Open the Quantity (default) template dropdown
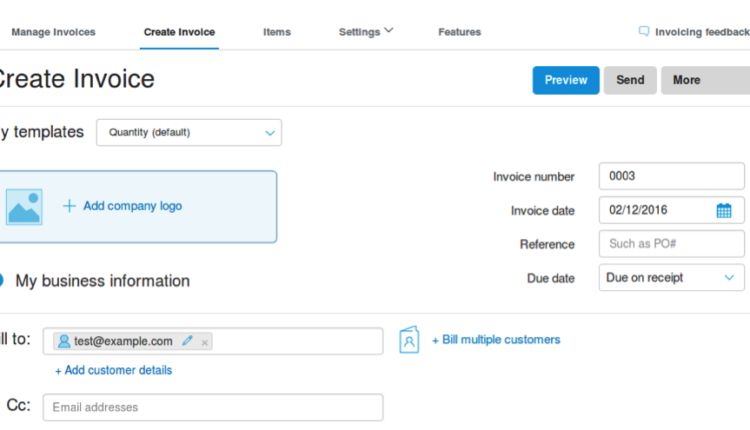Screen dimensions: 750x430 point(189,132)
